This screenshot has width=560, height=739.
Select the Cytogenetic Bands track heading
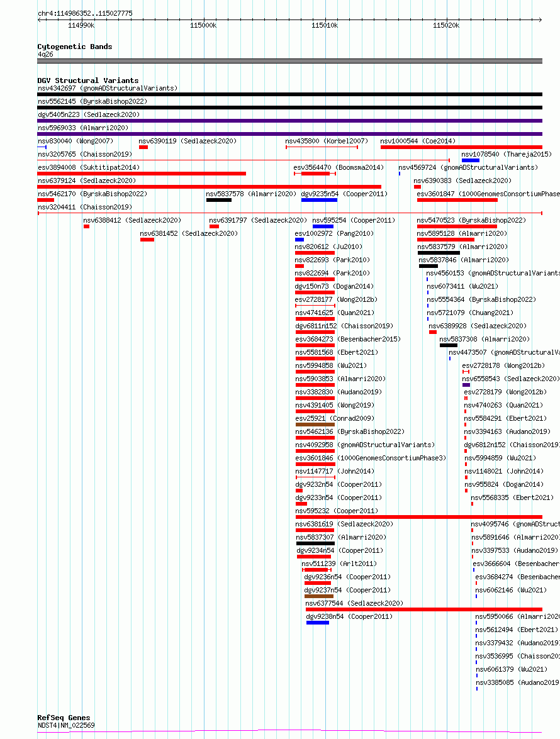[x=74, y=46]
